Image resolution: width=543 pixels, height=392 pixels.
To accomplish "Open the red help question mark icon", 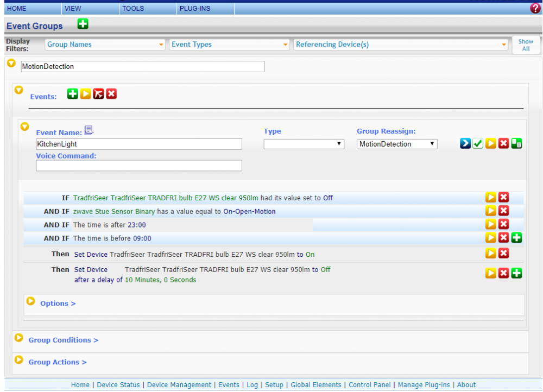I will click(535, 8).
